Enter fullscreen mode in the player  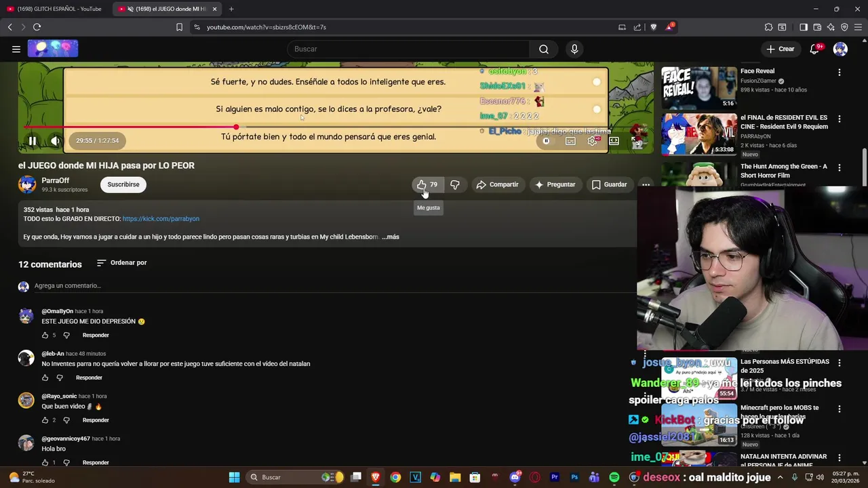pyautogui.click(x=636, y=141)
